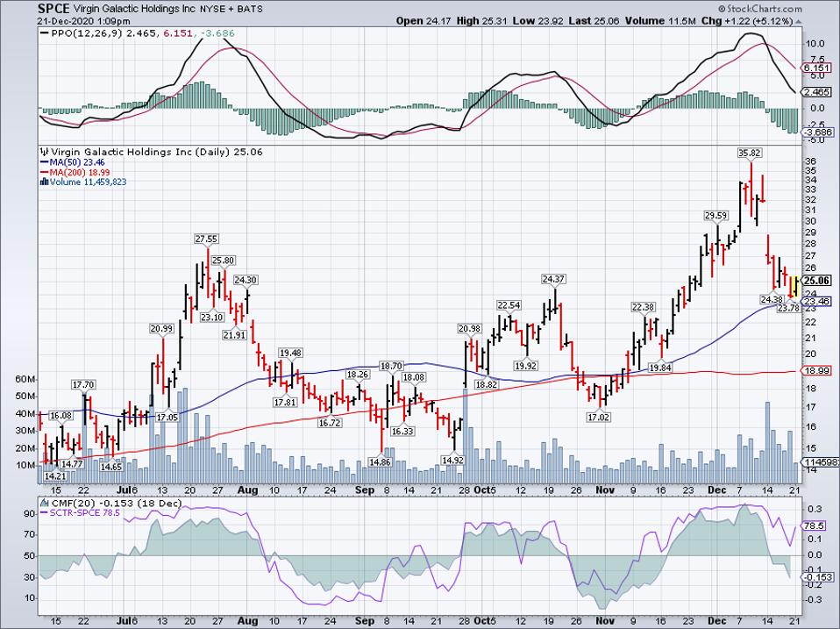Click the 18.08 price label

pos(414,377)
